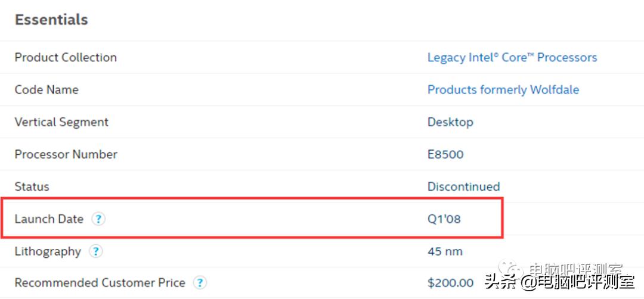The width and height of the screenshot is (644, 299).
Task: Click the Vertical Segment label
Action: 61,122
